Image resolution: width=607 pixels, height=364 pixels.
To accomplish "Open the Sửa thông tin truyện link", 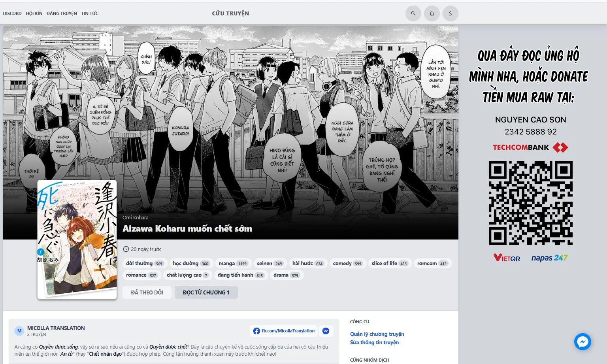I will pos(374,343).
